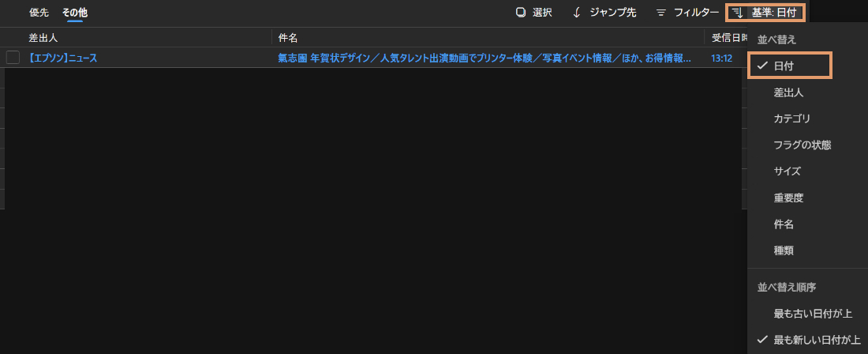
Task: Switch to the 優先 tab
Action: click(39, 13)
